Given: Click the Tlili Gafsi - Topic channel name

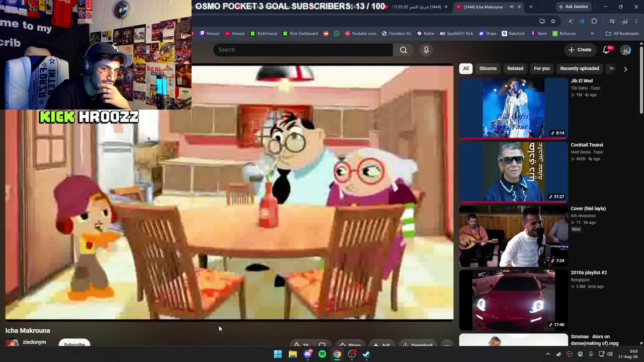Looking at the screenshot, I should 586,88.
